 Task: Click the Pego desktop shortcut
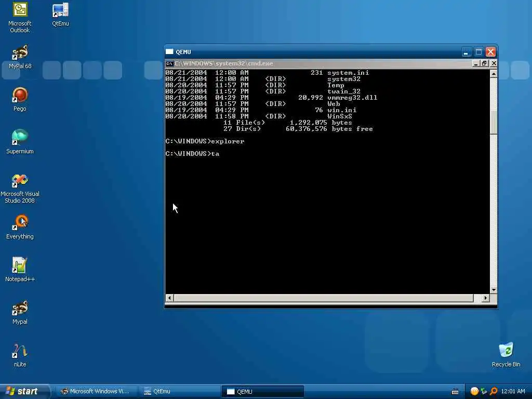click(x=20, y=99)
